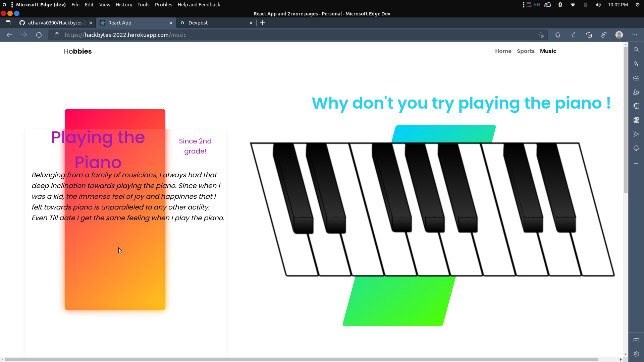Click the profile avatar icon
Image resolution: width=644 pixels, height=362 pixels.
619,35
